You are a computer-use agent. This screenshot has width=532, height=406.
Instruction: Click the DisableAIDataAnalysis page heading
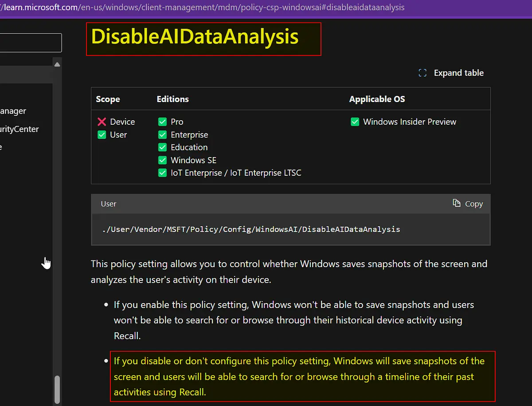coord(195,37)
